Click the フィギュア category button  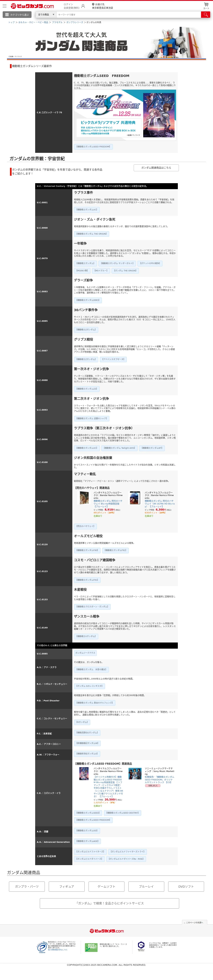coord(67,886)
